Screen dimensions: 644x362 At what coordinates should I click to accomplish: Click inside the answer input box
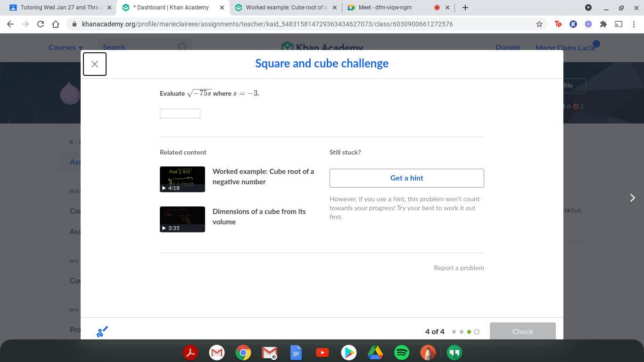point(180,113)
